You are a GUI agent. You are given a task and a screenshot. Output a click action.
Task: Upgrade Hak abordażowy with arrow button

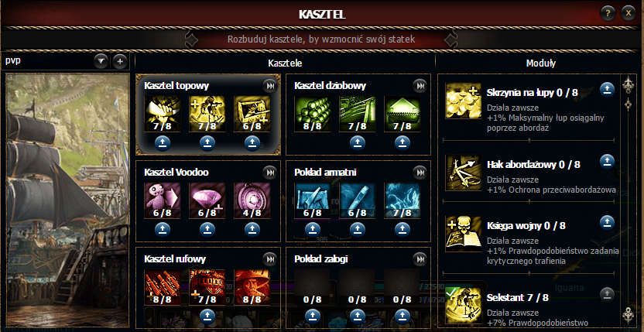point(607,161)
